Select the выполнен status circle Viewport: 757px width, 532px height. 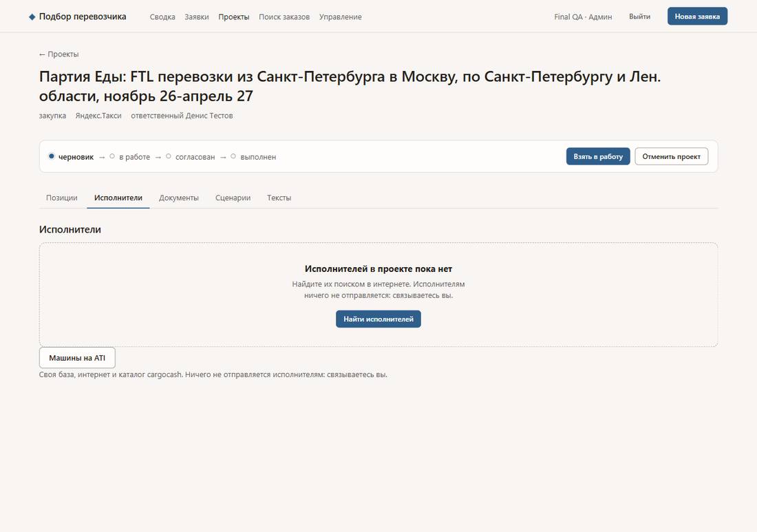(233, 156)
